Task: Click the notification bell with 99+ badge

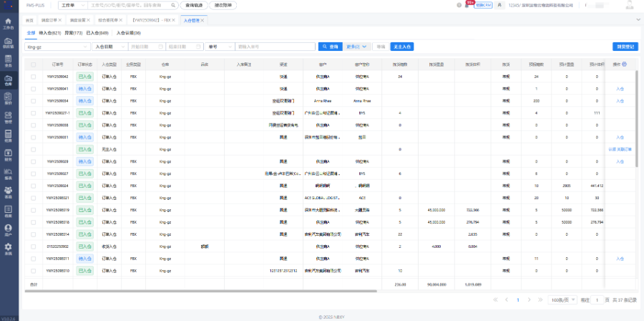Action: [468, 5]
